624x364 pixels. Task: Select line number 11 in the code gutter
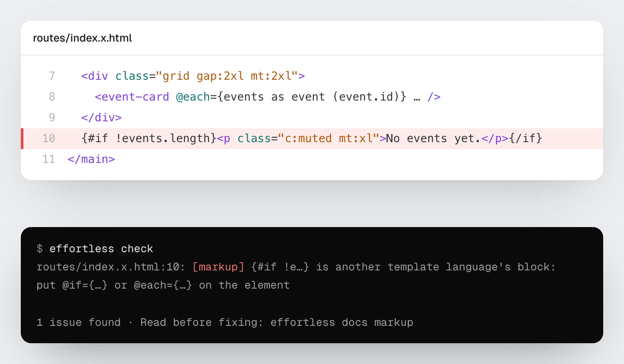pyautogui.click(x=49, y=159)
